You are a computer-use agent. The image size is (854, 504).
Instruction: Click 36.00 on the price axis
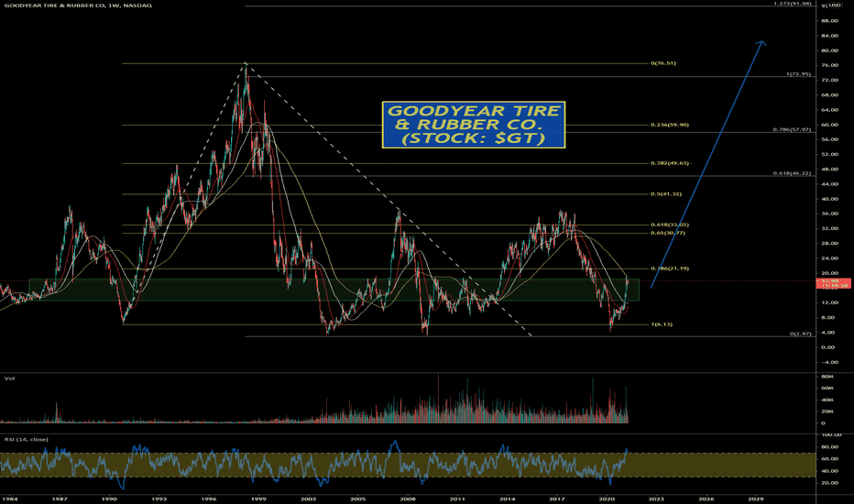(x=829, y=214)
